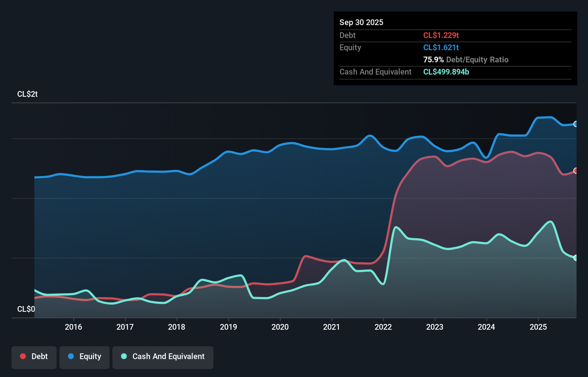The height and width of the screenshot is (377, 588).
Task: Toggle the Equity legend button
Action: (85, 357)
